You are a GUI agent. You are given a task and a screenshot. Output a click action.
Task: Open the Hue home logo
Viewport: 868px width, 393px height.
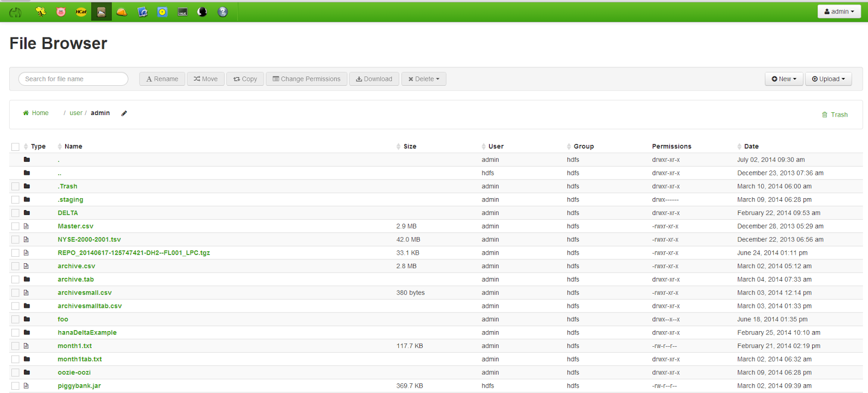pos(15,12)
